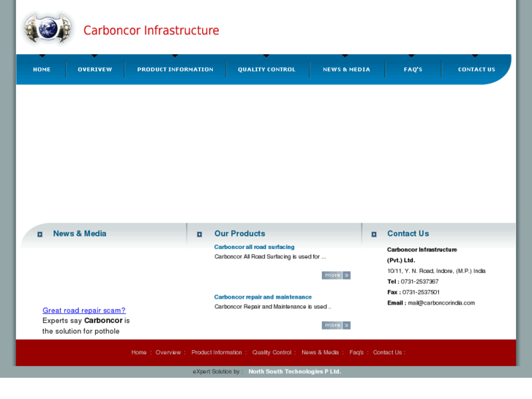Open North South Technologies P Ltd. link
The height and width of the screenshot is (399, 532).
click(x=295, y=371)
